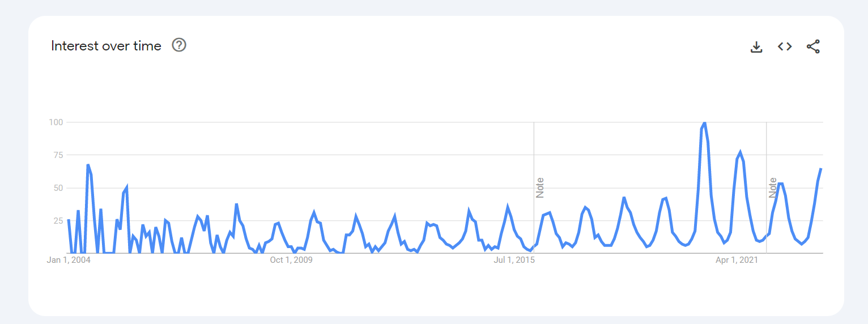Select the Oct 1, 2009 date label

pyautogui.click(x=291, y=260)
